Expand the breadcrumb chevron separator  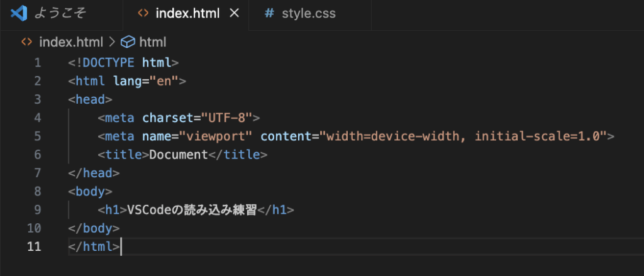point(112,42)
